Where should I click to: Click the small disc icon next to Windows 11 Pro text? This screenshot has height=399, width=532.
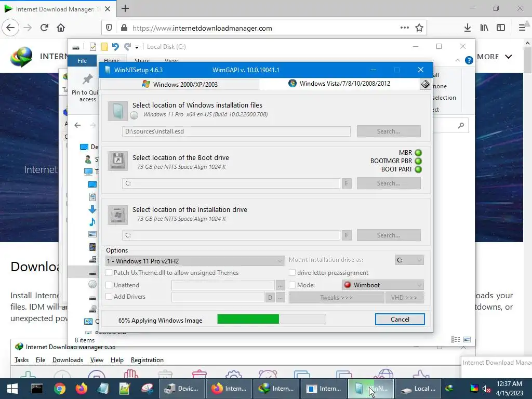pyautogui.click(x=134, y=115)
